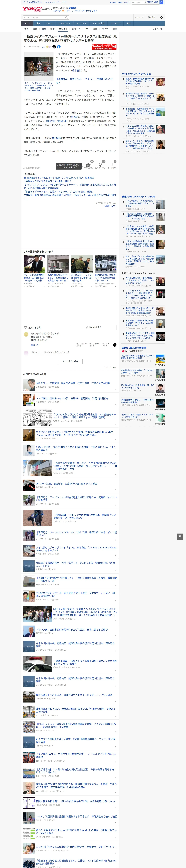Click the 購入履歴 button

click(152, 18)
